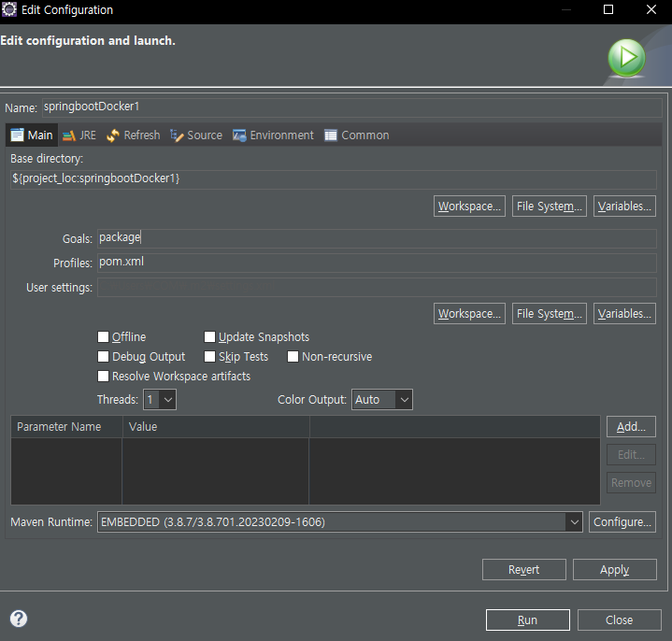
Task: Toggle the Non-recursive checkbox
Action: click(x=293, y=357)
